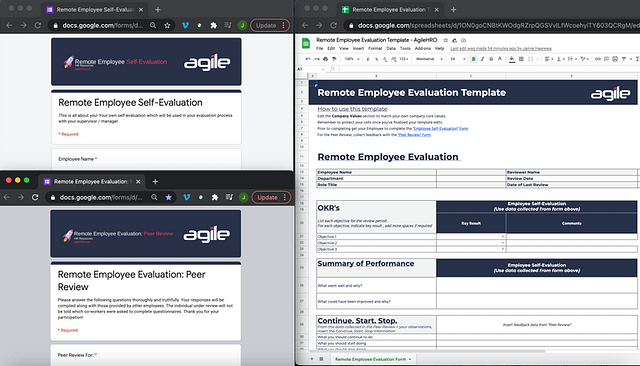Open the 'Employee Self-Evaluation' Form link
Screen dimensions: 640x366
point(440,129)
